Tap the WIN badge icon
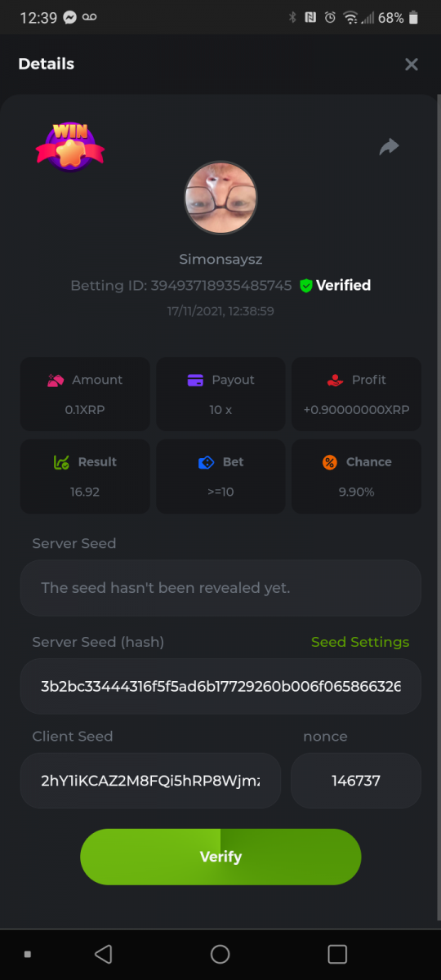 click(70, 146)
